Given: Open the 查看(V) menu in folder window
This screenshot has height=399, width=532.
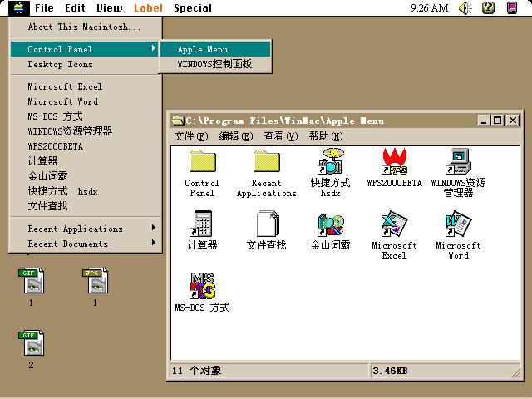Looking at the screenshot, I should [281, 136].
